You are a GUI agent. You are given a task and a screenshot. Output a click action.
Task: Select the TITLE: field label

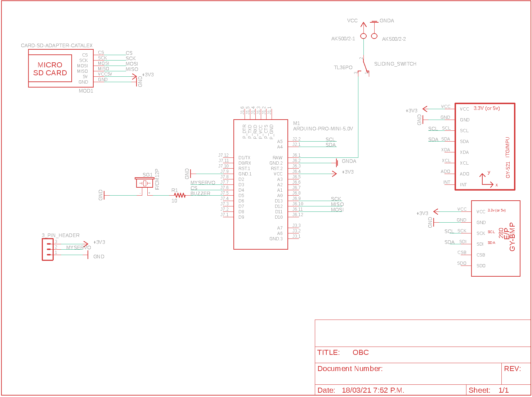tap(328, 352)
